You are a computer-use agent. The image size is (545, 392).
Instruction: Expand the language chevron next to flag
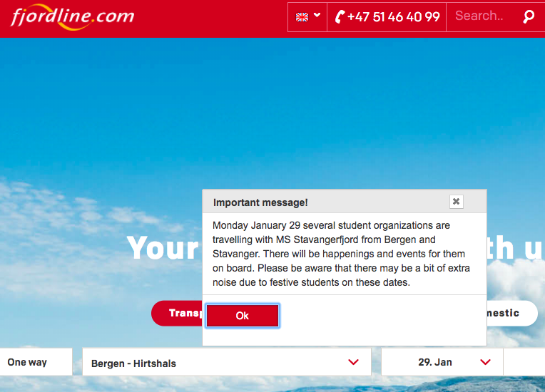pyautogui.click(x=317, y=15)
